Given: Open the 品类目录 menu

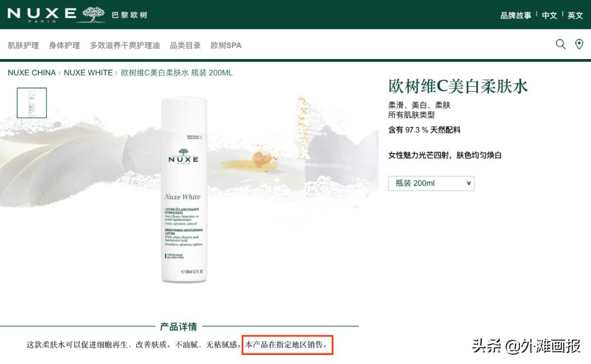Looking at the screenshot, I should (x=185, y=45).
